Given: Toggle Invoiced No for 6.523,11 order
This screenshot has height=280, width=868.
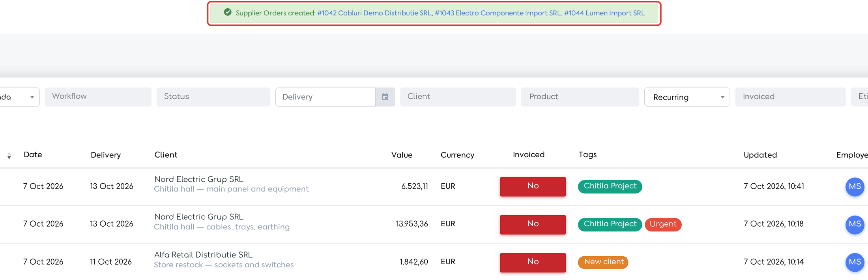Looking at the screenshot, I should 533,186.
